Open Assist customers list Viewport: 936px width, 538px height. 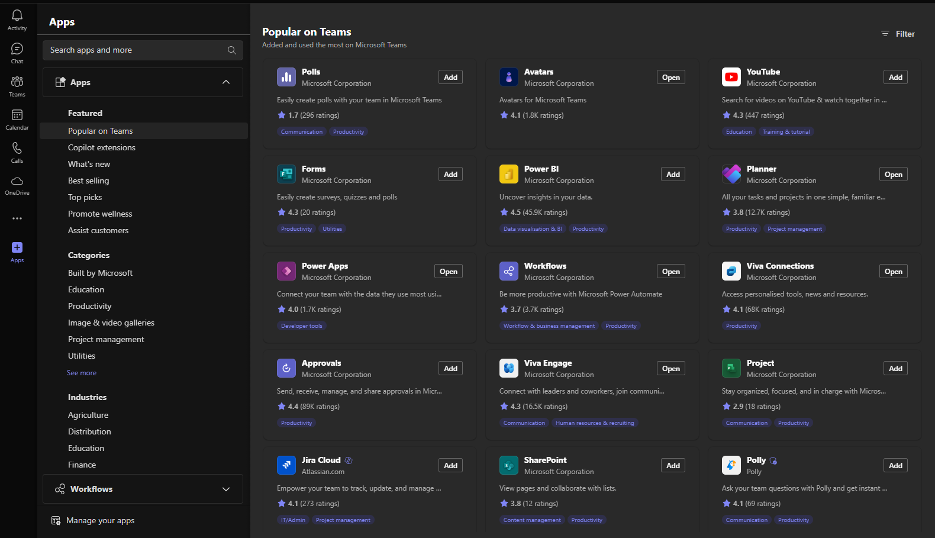pos(98,230)
